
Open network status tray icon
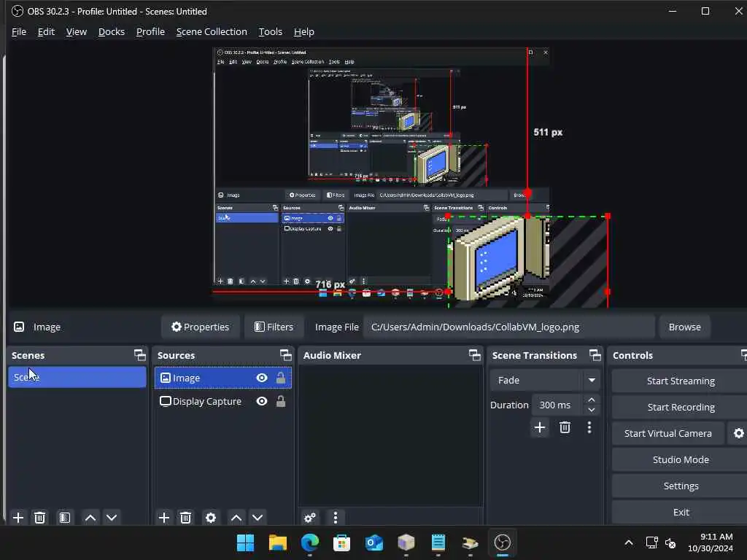point(651,542)
